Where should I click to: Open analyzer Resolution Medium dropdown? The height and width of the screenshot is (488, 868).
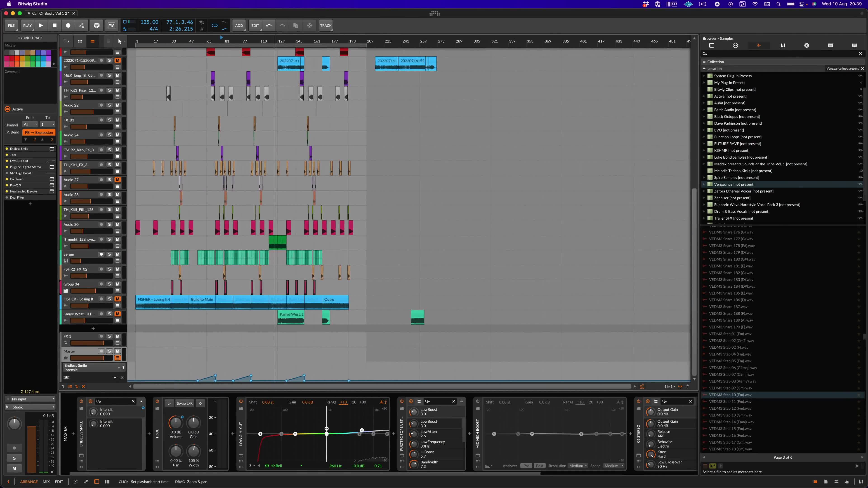578,466
